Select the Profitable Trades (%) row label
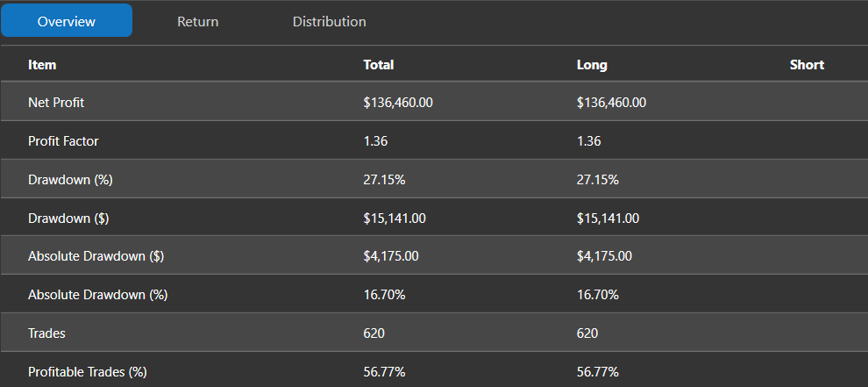The width and height of the screenshot is (868, 387). tap(88, 371)
